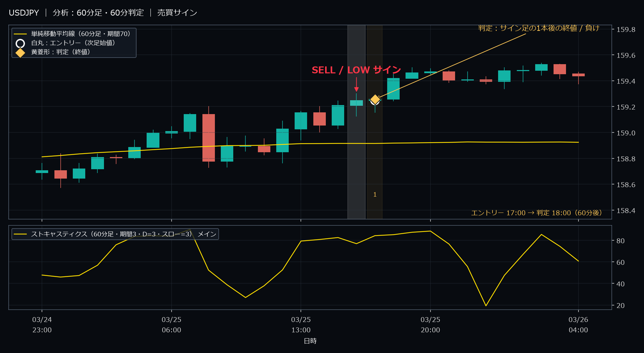The image size is (644, 353).
Task: Click the text 'エントリー 17:00 → 判定 18:00（60分後）'
Action: click(538, 213)
